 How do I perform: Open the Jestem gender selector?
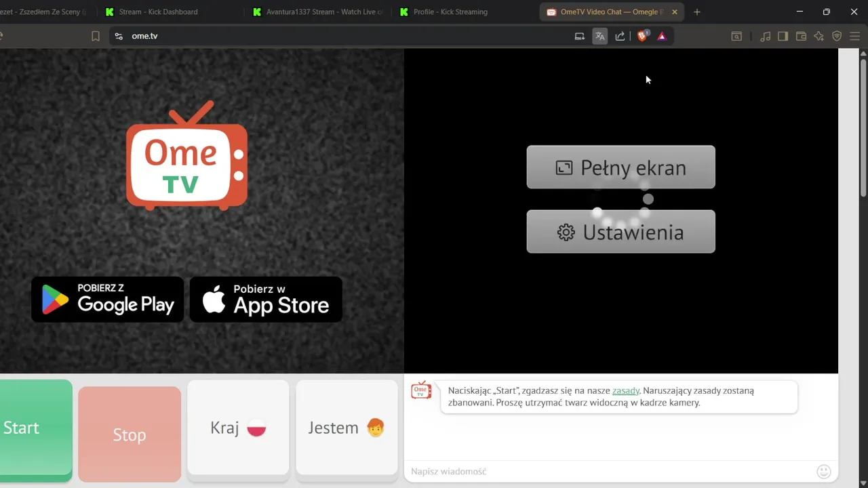tap(347, 428)
